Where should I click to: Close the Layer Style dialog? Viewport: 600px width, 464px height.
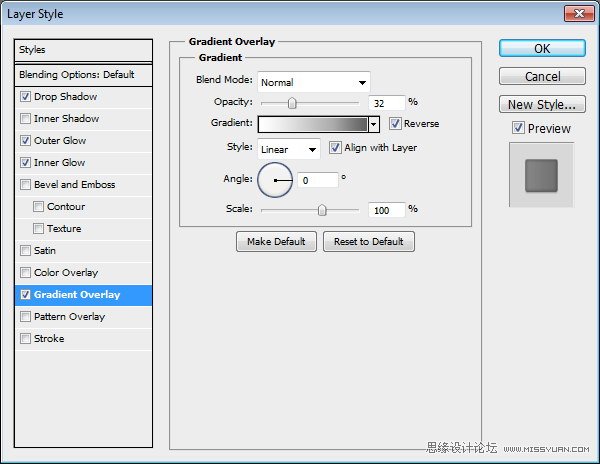[579, 14]
